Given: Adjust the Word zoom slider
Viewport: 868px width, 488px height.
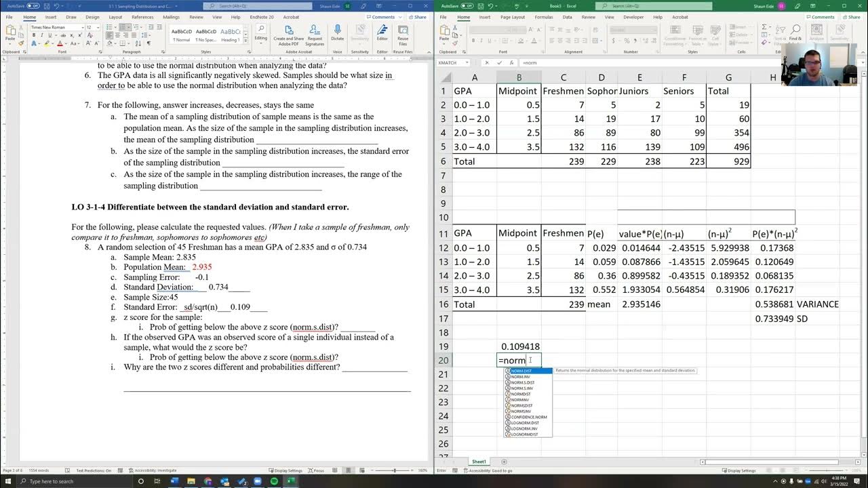Looking at the screenshot, I should coord(395,470).
